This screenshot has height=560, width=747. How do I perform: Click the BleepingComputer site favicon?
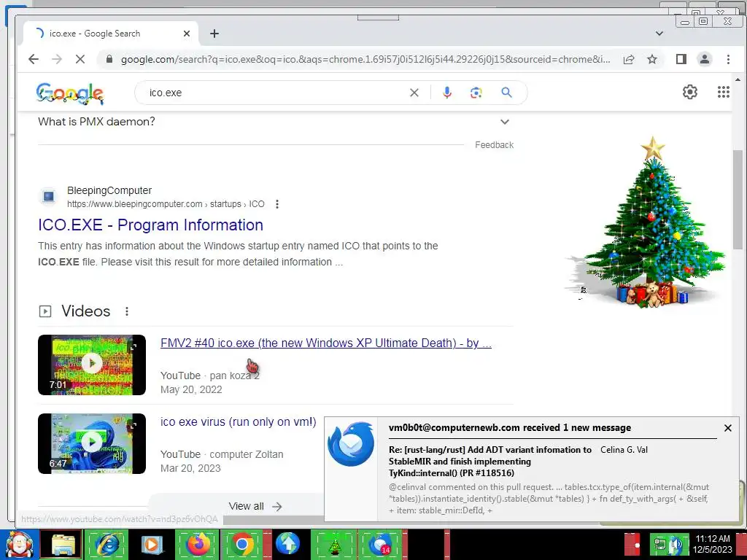49,196
